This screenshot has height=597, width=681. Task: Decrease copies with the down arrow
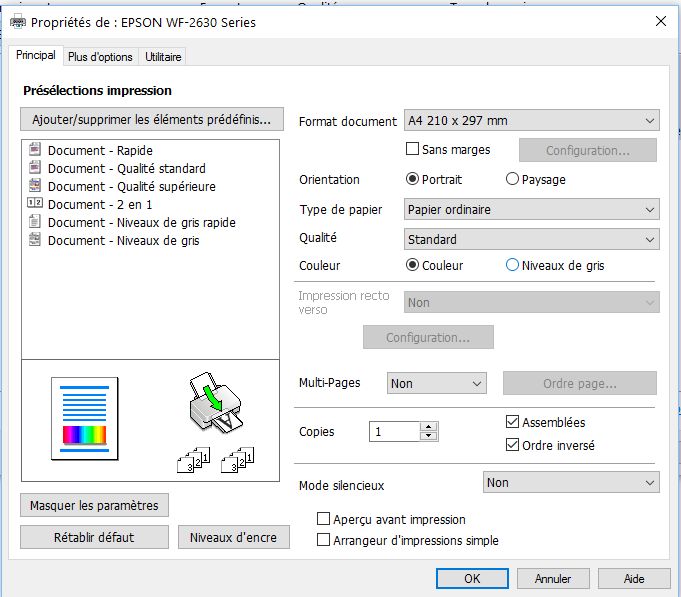pyautogui.click(x=429, y=436)
